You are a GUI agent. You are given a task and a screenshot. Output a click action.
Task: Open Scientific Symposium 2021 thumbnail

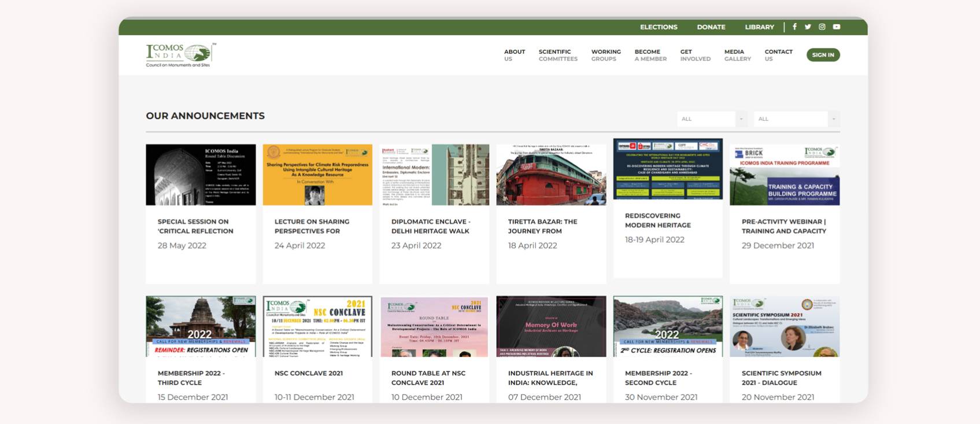coord(785,326)
